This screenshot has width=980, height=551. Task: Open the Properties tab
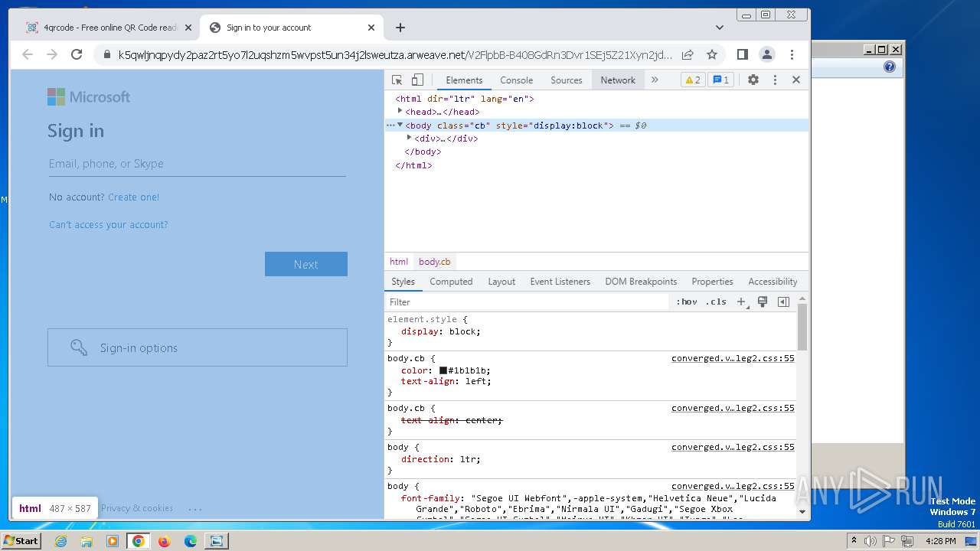[712, 282]
